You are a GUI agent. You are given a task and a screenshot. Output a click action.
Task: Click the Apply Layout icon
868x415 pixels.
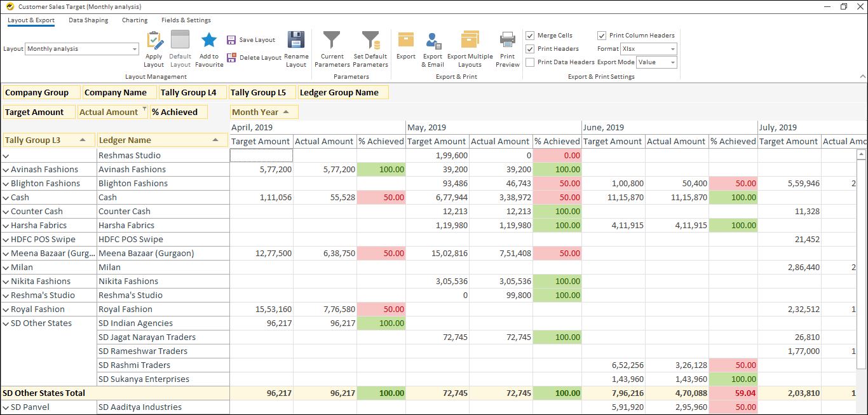pyautogui.click(x=153, y=48)
